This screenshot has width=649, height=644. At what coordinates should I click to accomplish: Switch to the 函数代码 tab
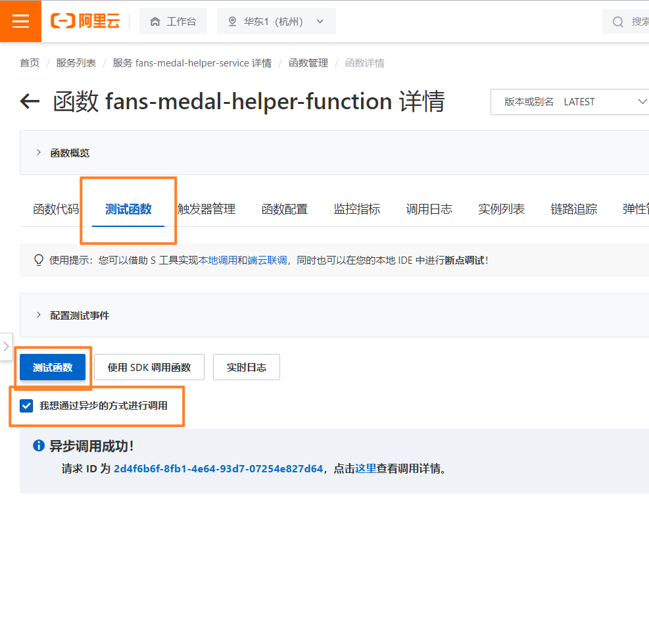[56, 209]
